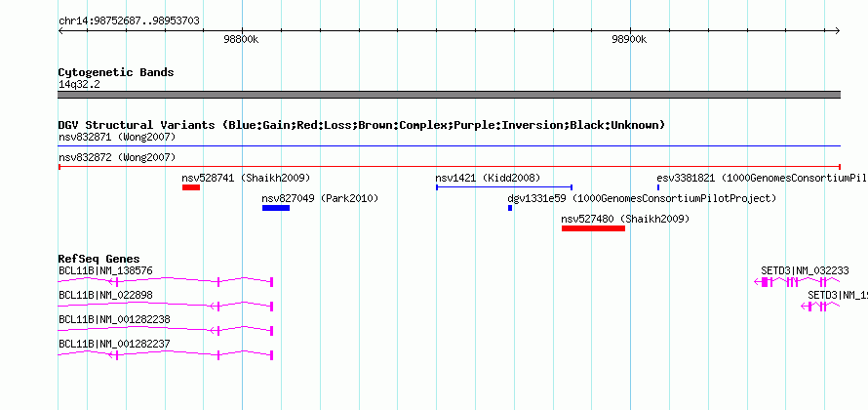This screenshot has width=868, height=410.
Task: Click the BCL11B|NM_001282237 gene label
Action: (x=114, y=344)
